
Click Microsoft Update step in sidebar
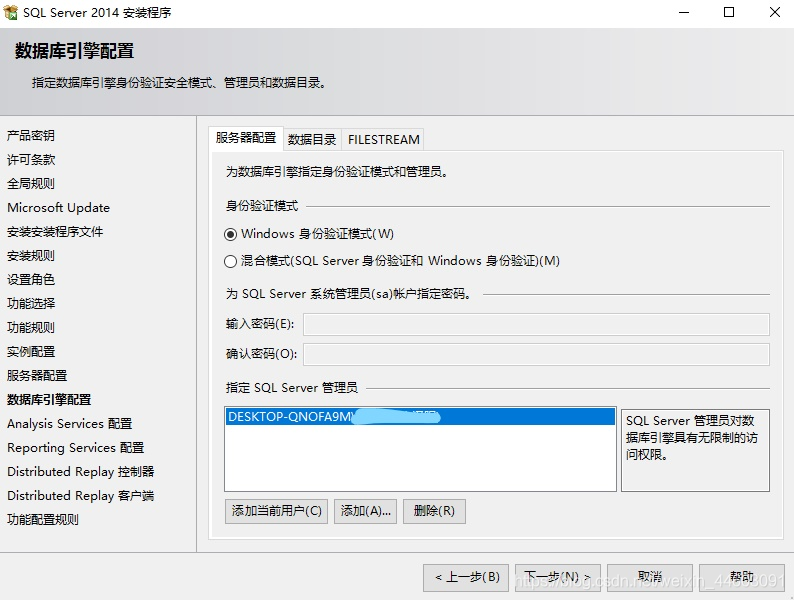[x=59, y=208]
